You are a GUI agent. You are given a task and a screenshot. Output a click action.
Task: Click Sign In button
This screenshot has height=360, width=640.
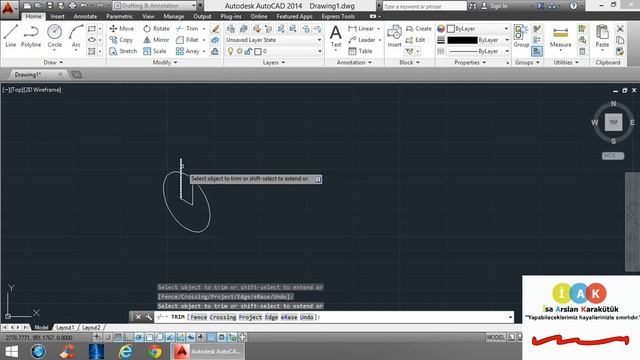(494, 6)
